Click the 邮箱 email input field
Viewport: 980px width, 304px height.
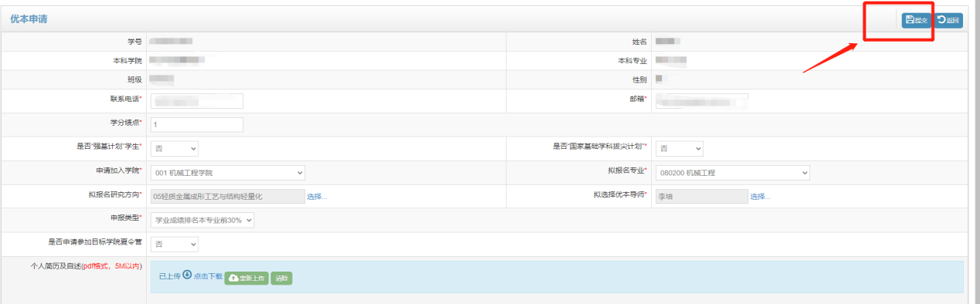701,101
